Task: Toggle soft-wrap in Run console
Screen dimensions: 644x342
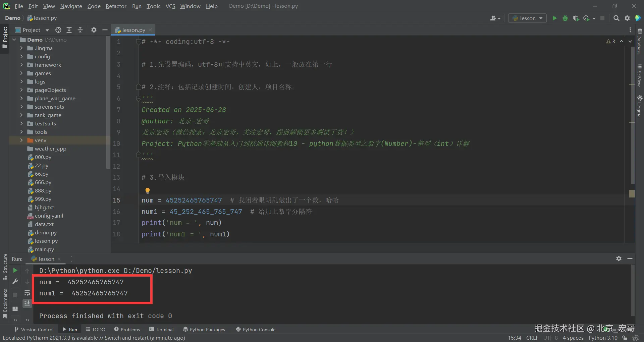Action: click(27, 293)
